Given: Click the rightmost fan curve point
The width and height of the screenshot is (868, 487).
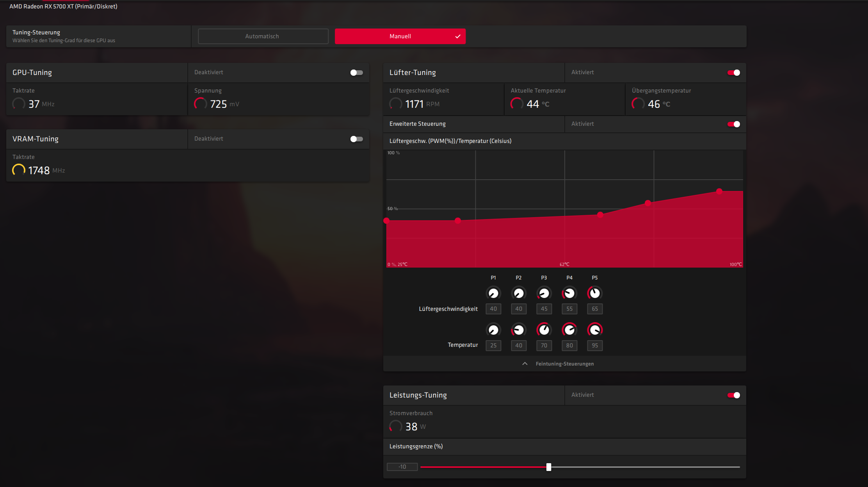Looking at the screenshot, I should click(719, 191).
